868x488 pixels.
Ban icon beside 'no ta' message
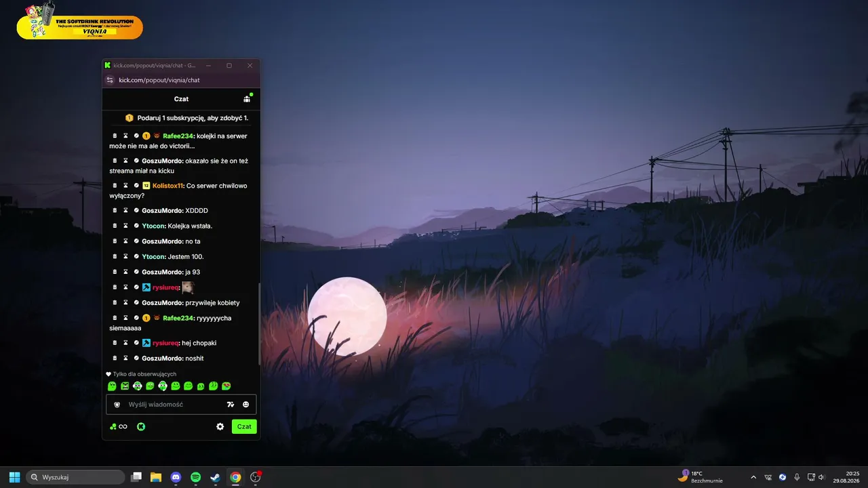[136, 241]
